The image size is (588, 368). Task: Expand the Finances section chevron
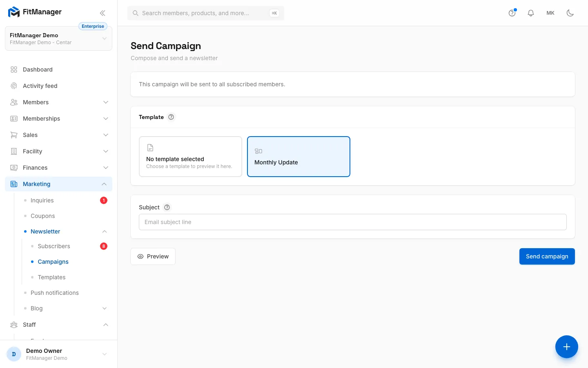(x=106, y=168)
